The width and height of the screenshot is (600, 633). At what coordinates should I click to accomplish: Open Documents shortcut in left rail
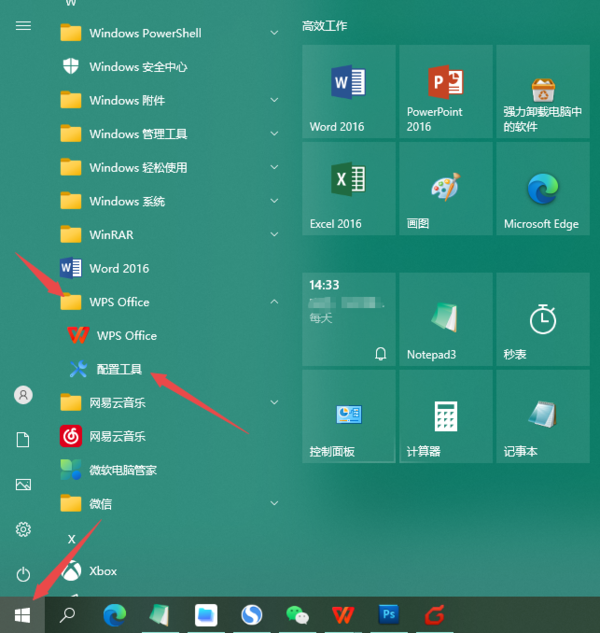tap(23, 440)
